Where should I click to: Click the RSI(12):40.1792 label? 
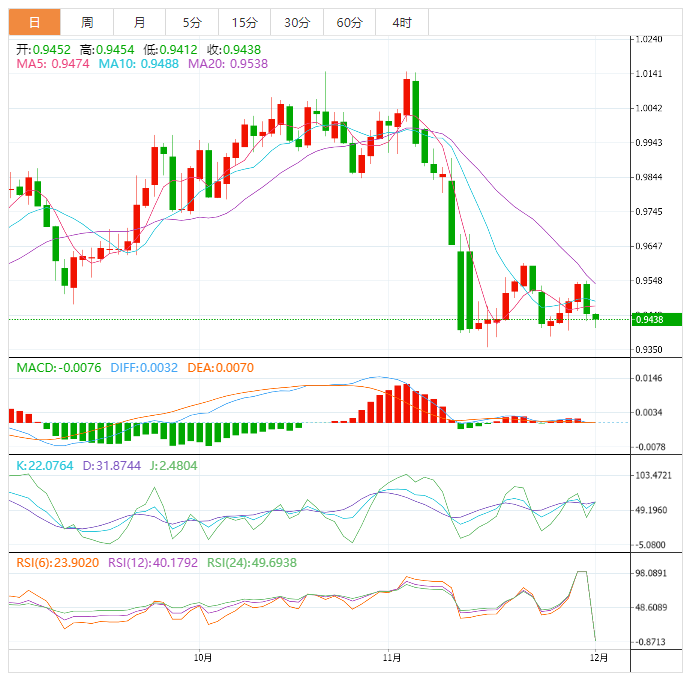pyautogui.click(x=153, y=563)
